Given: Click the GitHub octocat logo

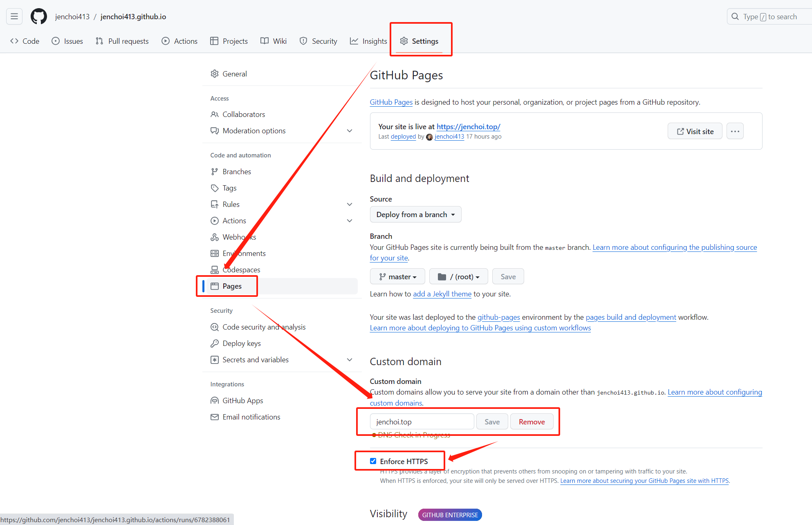Looking at the screenshot, I should click(x=38, y=16).
